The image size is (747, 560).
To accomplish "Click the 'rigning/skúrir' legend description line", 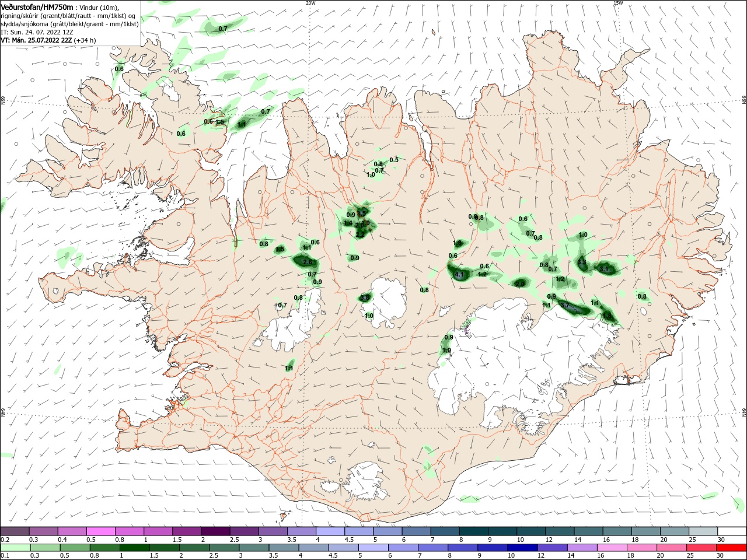I will tap(69, 16).
